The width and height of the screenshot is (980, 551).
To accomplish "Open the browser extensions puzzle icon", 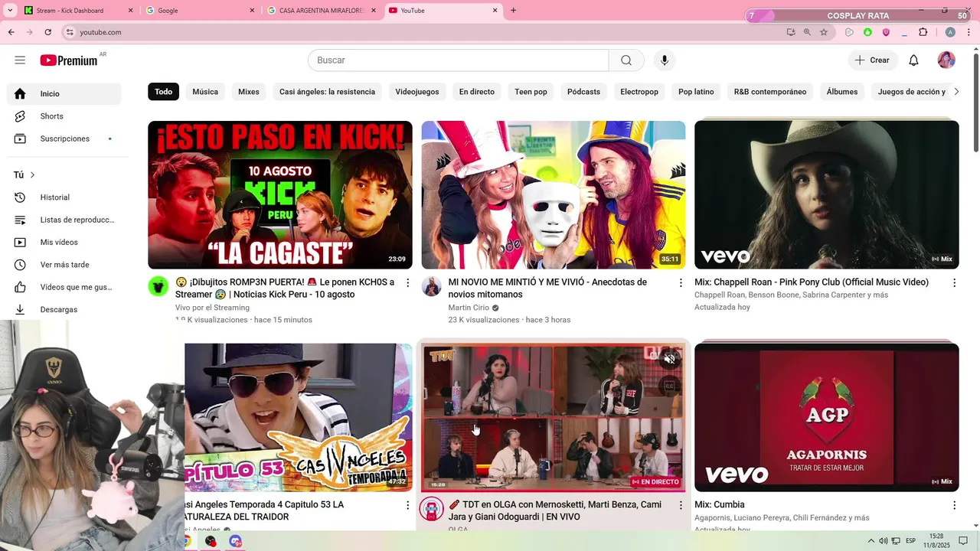I will click(x=923, y=32).
